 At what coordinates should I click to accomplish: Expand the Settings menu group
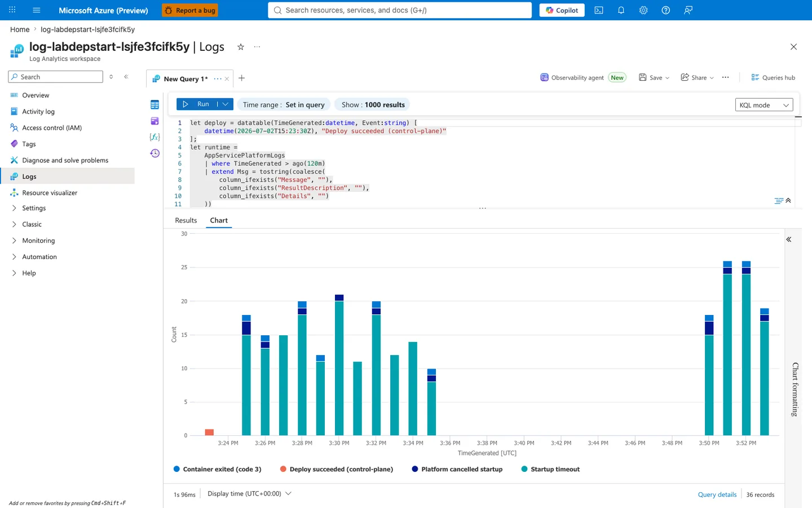[x=34, y=208]
